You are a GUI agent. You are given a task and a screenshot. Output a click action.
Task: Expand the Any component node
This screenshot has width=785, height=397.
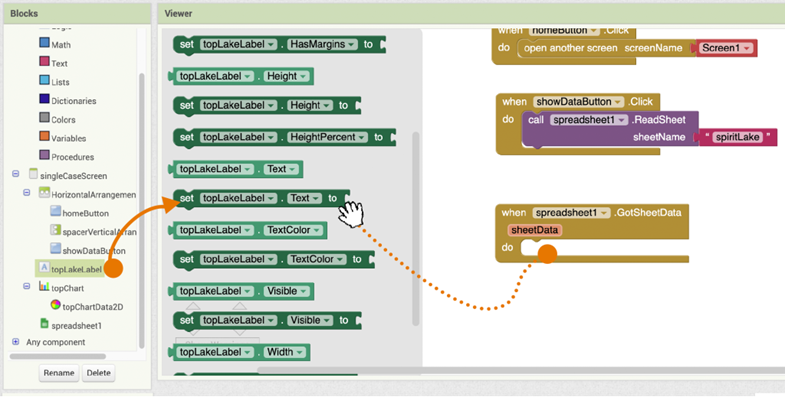(x=16, y=342)
